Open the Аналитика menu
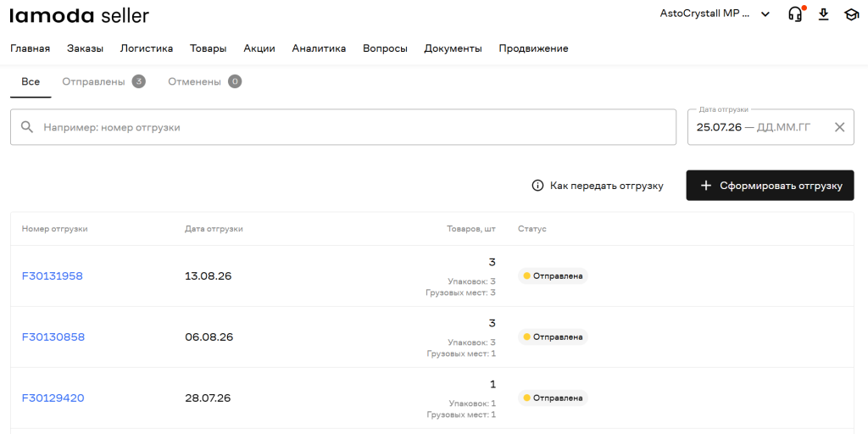 pyautogui.click(x=319, y=48)
